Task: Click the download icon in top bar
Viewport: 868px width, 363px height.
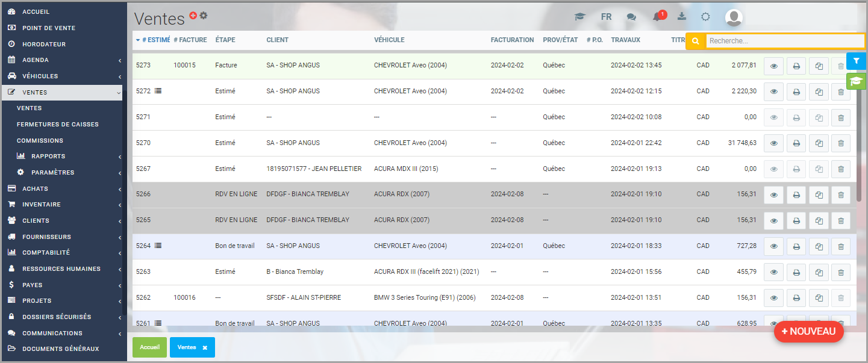Action: point(682,16)
